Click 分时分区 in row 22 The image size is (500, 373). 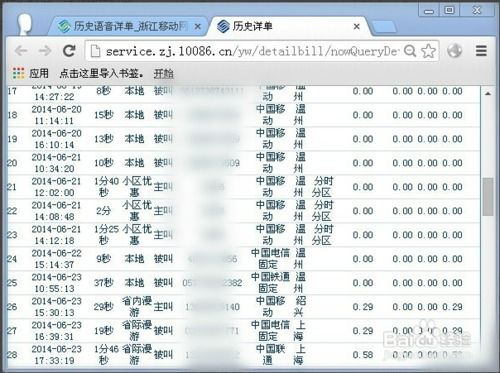click(x=322, y=211)
